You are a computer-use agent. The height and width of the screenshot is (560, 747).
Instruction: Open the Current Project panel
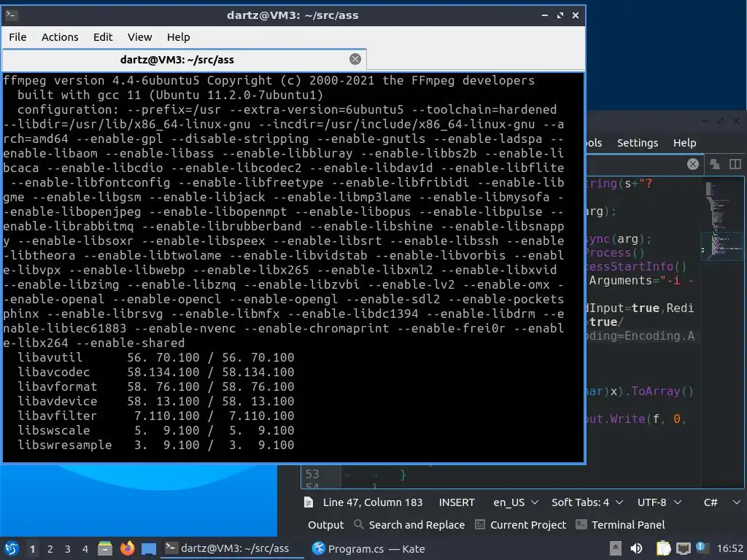click(x=521, y=525)
